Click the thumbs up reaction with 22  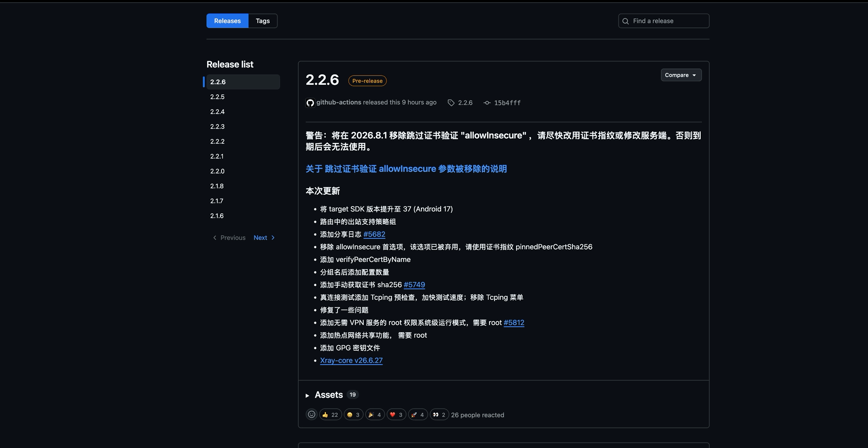(x=330, y=415)
